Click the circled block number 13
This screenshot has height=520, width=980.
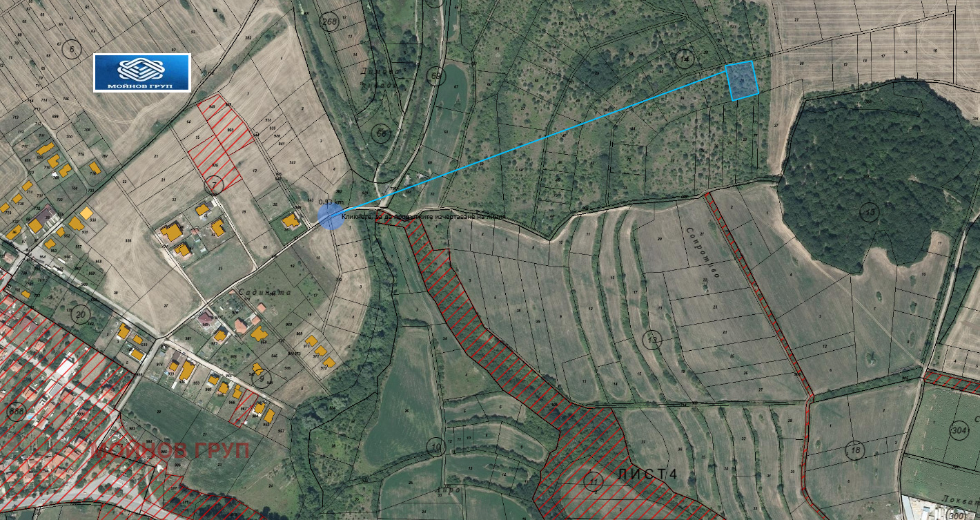point(651,339)
